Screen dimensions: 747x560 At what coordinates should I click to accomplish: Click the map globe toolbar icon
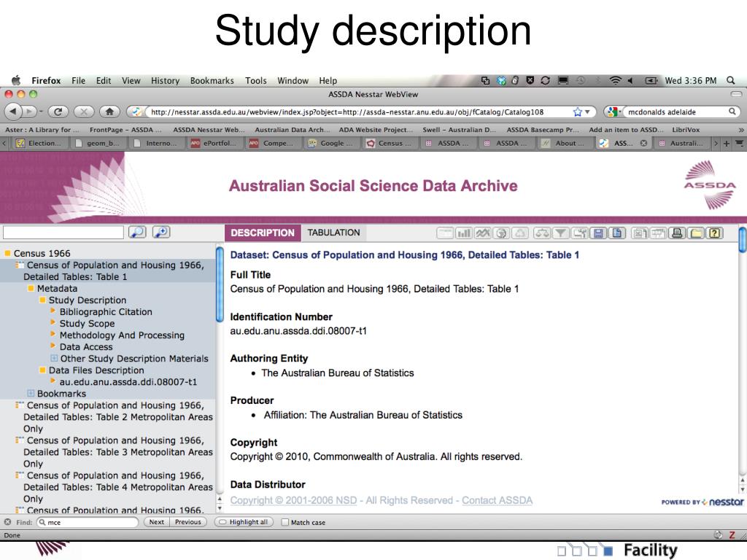click(x=501, y=233)
